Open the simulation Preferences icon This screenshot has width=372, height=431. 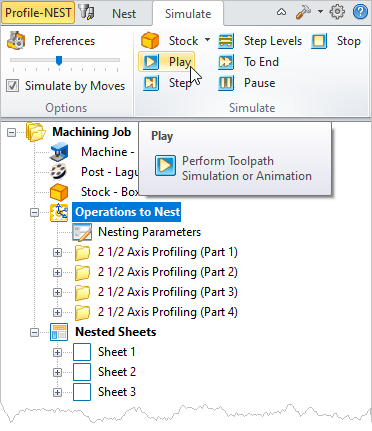[16, 41]
